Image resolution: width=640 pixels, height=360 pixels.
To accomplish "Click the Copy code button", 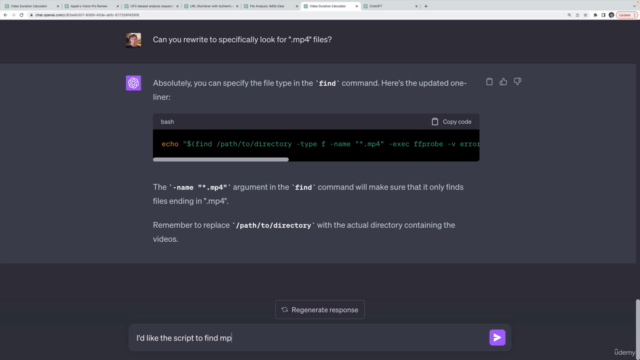I will pyautogui.click(x=451, y=122).
